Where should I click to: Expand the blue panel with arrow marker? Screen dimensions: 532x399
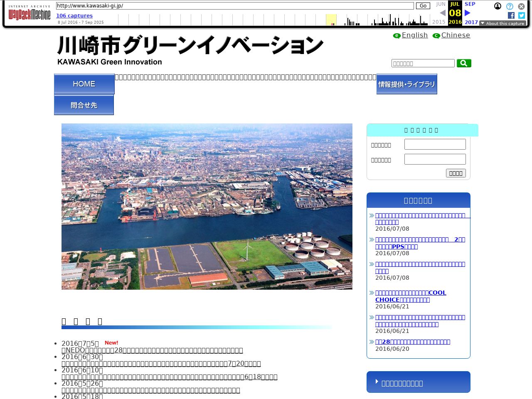point(418,382)
